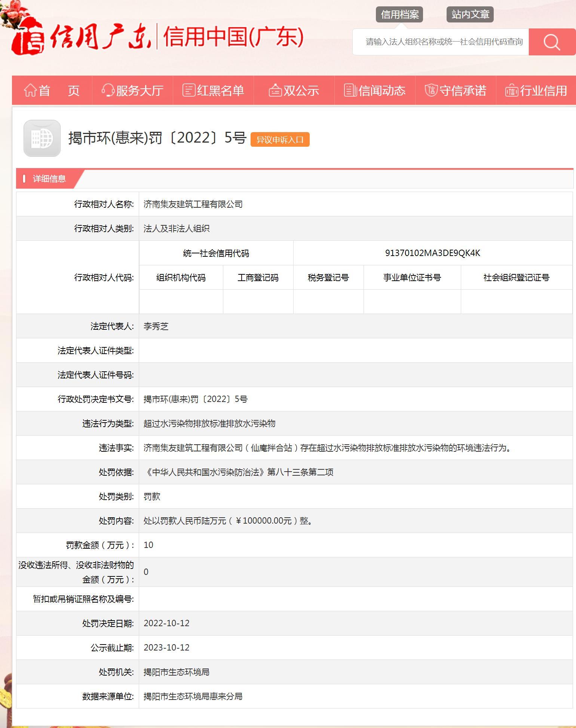
Task: Click the 暂扣或吊销证照名称及编号 label
Action: point(83,599)
